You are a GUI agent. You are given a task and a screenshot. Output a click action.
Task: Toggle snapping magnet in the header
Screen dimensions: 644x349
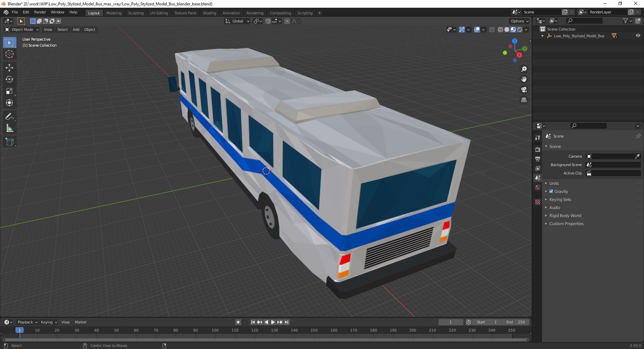click(x=268, y=21)
